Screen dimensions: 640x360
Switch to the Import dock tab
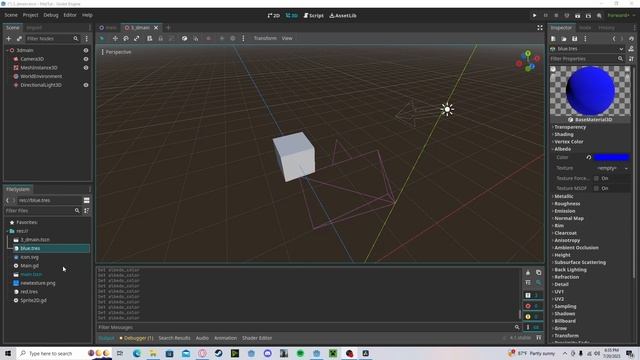click(34, 28)
